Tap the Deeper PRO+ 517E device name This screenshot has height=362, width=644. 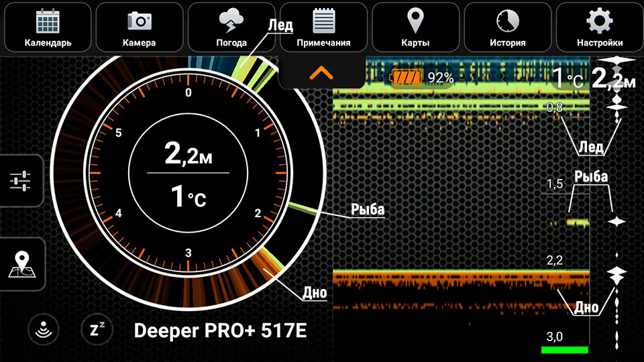click(x=220, y=330)
